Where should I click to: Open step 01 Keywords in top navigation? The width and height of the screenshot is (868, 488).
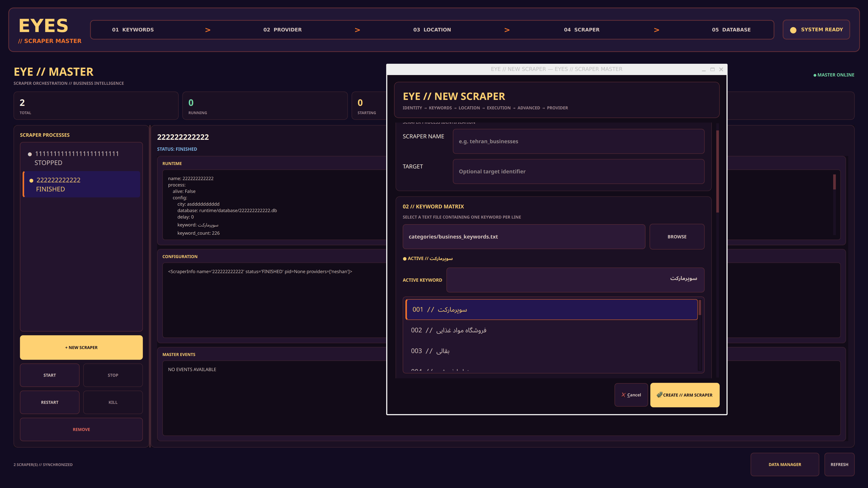coord(133,30)
